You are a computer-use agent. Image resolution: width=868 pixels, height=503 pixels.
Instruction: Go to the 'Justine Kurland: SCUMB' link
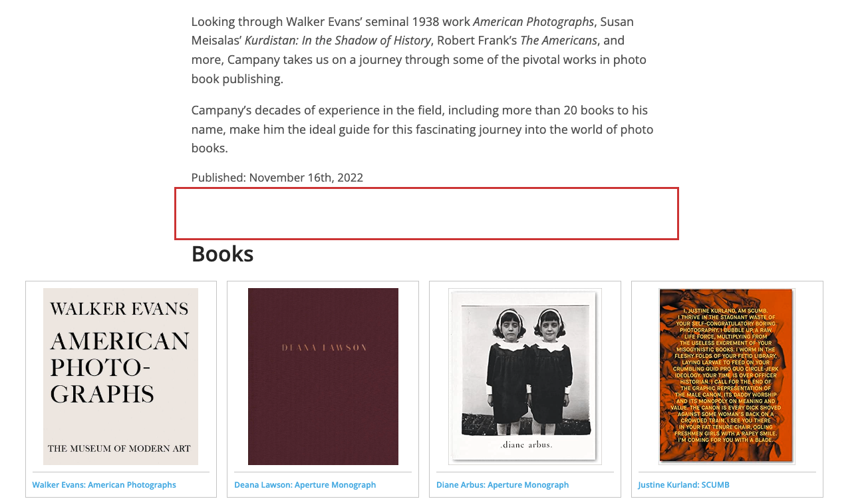[684, 485]
